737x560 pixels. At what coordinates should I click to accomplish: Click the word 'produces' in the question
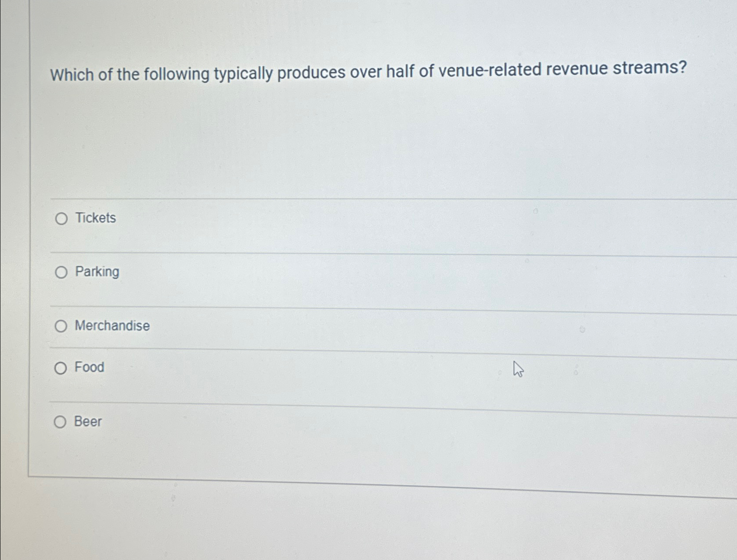click(x=311, y=73)
